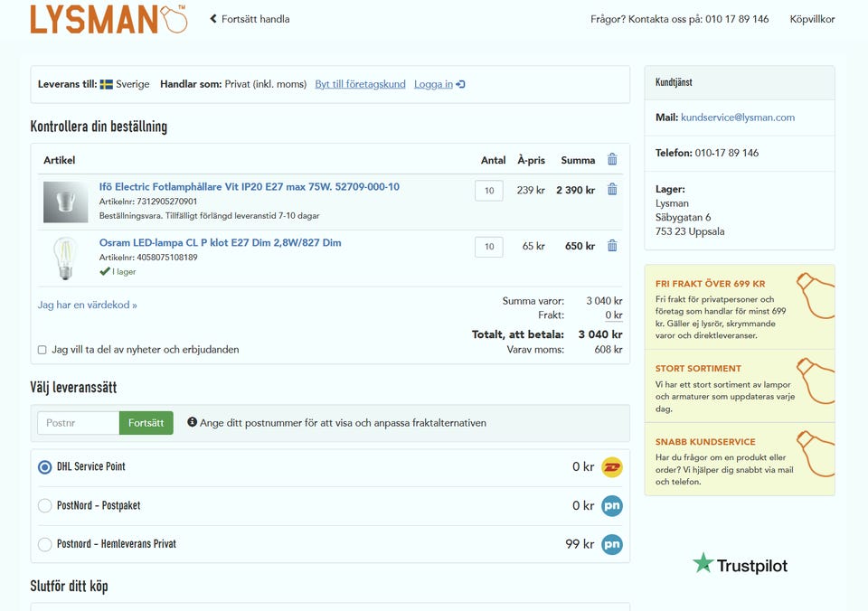868x611 pixels.
Task: Click the Totalt, att betala amount 3 040 kr
Action: pos(600,334)
